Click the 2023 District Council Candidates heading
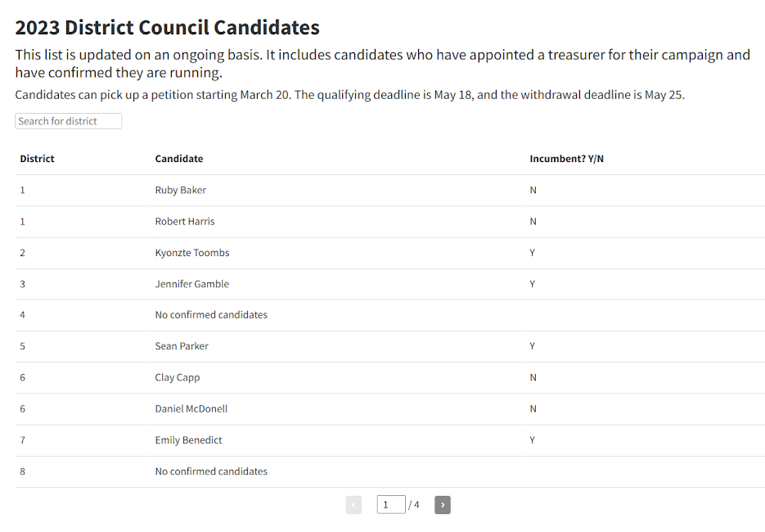Screen dimensions: 765x532 point(167,27)
